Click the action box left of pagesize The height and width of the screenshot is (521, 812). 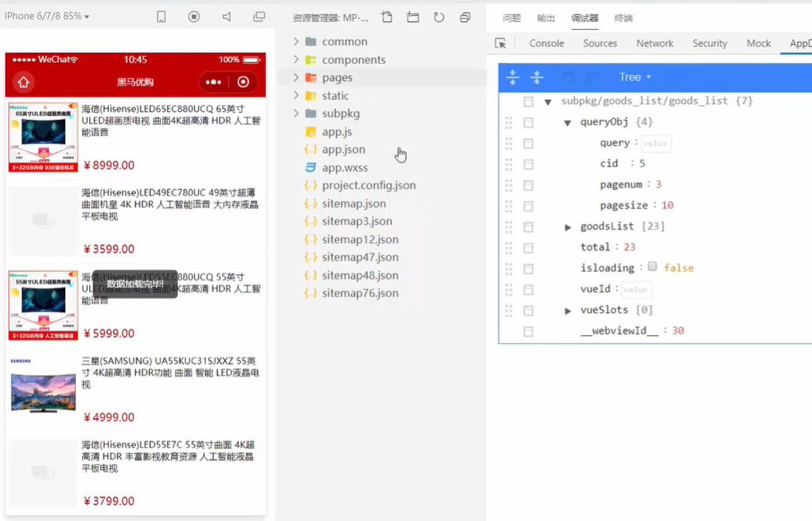[528, 207]
